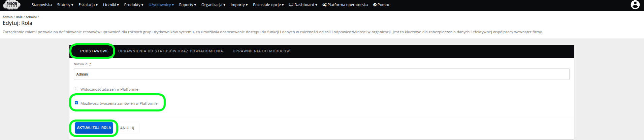This screenshot has height=140, width=644.
Task: Expand the Użytkownicy dropdown
Action: [x=161, y=5]
